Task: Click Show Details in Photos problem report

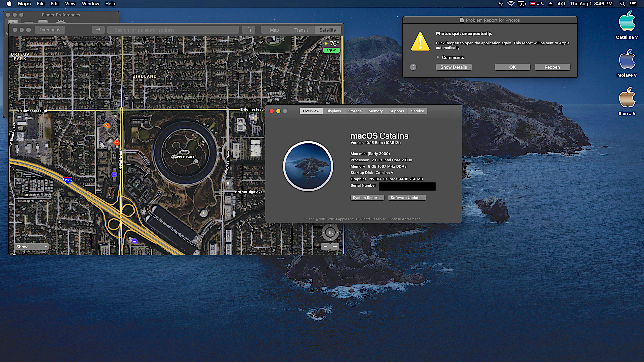Action: 453,67
